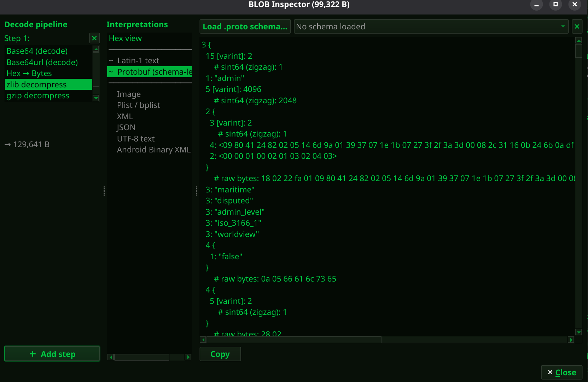Click the 3: "maritime" output line

point(230,190)
